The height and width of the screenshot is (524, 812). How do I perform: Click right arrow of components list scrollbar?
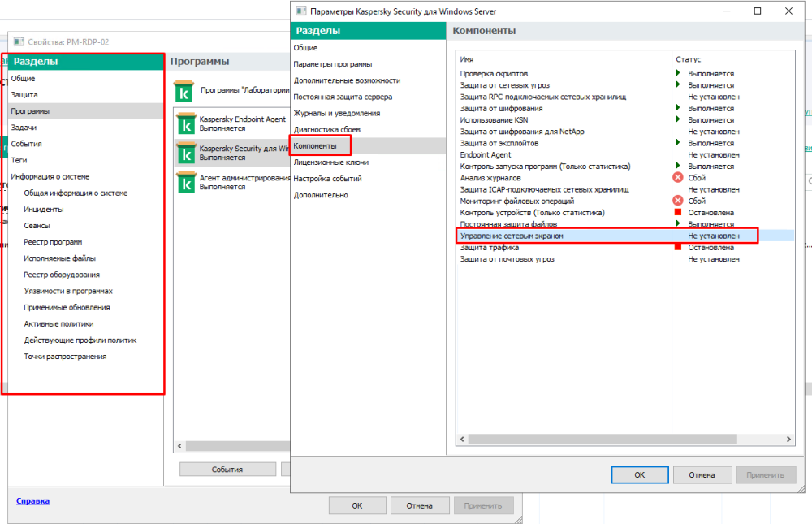[x=788, y=439]
